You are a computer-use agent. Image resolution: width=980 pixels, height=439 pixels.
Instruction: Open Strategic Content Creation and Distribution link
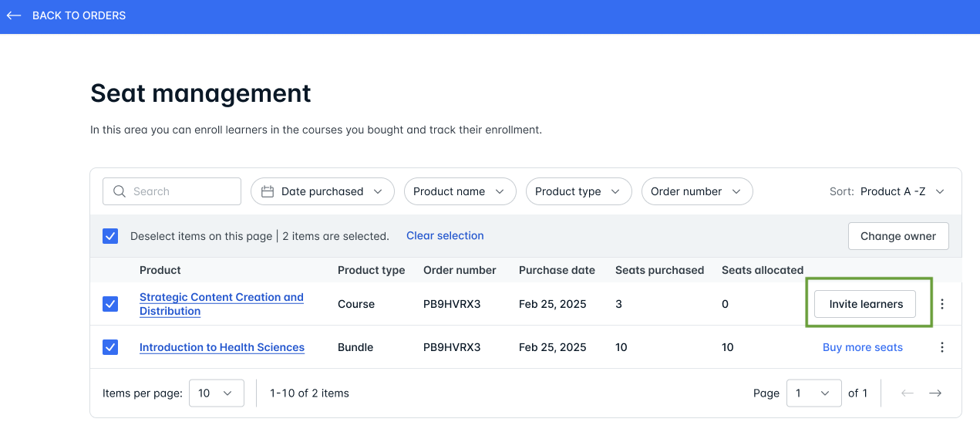click(x=221, y=304)
